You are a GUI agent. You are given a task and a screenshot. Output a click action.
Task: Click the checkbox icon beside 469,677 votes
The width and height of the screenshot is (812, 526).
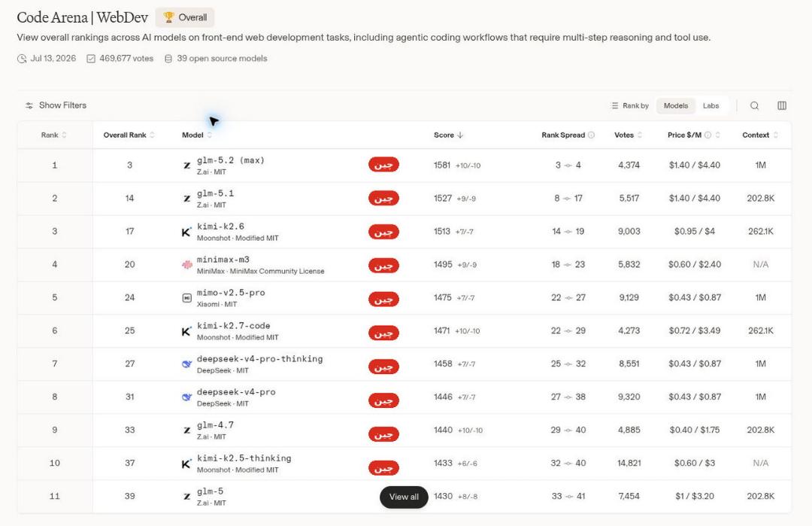pyautogui.click(x=91, y=59)
